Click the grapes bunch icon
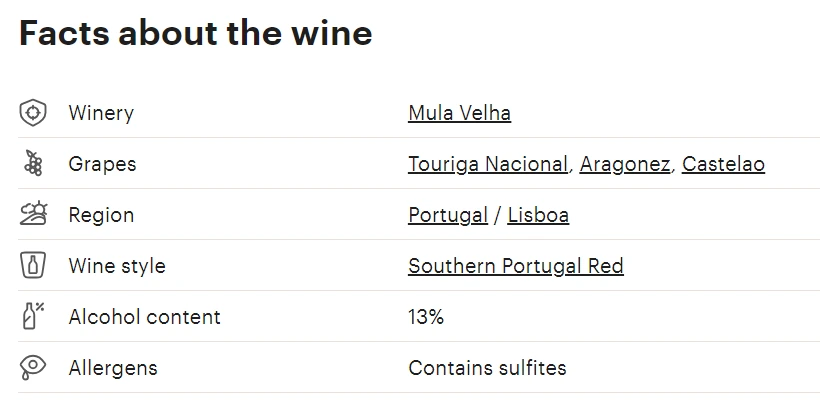The height and width of the screenshot is (400, 820). click(x=33, y=164)
